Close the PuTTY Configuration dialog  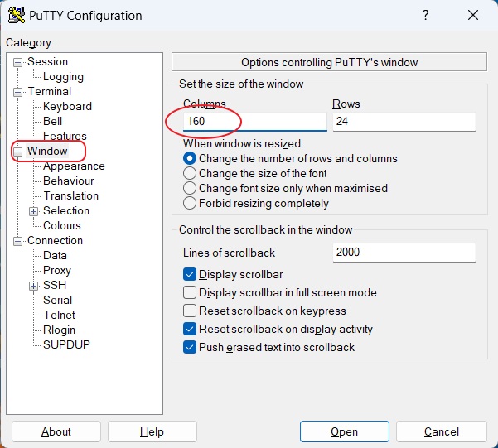click(473, 15)
